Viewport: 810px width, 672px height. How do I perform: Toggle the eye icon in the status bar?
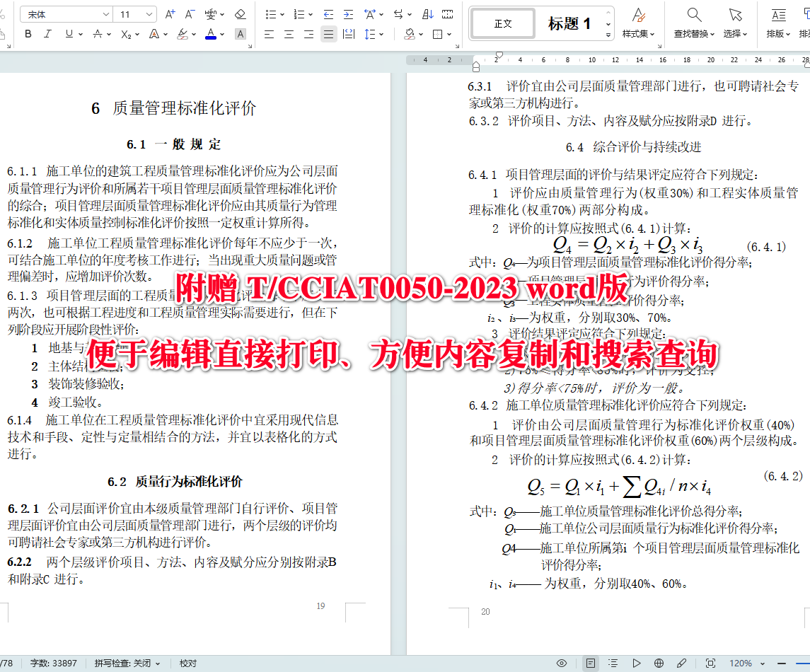[x=561, y=663]
